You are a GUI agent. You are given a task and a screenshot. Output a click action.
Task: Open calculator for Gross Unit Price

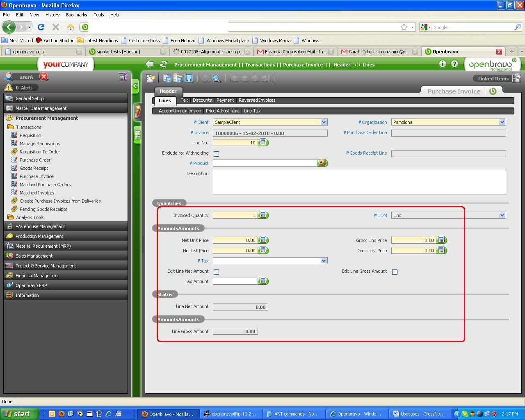[442, 240]
